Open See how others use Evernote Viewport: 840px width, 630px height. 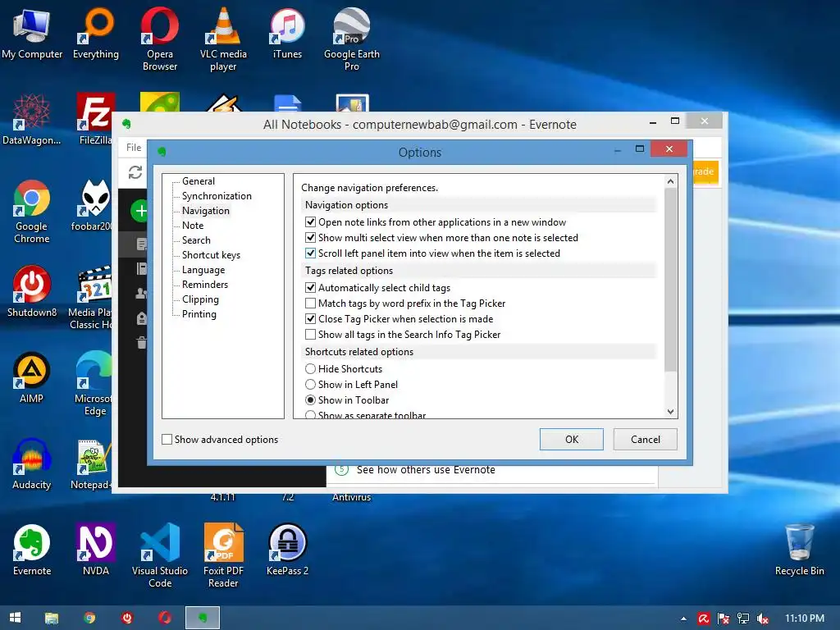pos(426,470)
